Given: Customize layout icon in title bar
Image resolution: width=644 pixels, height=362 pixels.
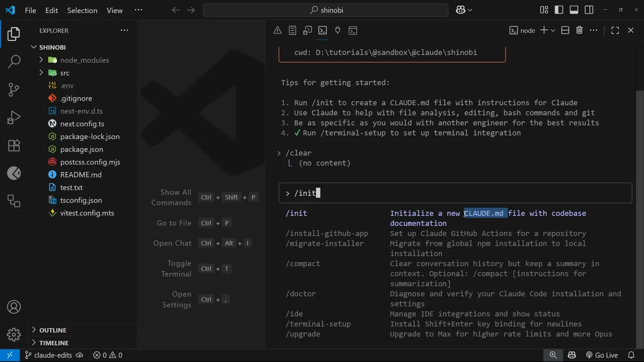Looking at the screenshot, I should tap(544, 10).
